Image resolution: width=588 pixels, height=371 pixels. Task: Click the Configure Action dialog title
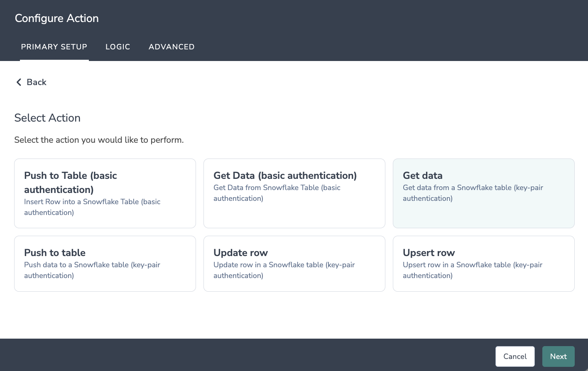57,18
